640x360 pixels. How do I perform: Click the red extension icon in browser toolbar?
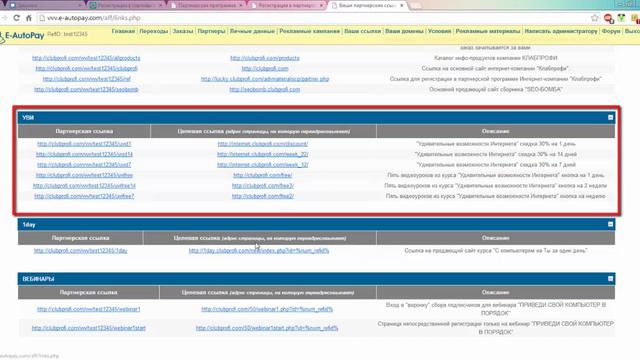coord(608,18)
